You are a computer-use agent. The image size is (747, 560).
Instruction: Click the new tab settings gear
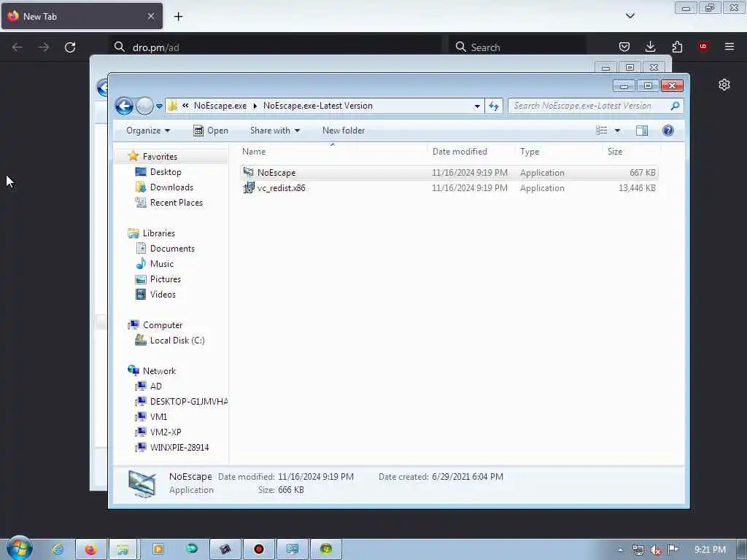tap(724, 85)
